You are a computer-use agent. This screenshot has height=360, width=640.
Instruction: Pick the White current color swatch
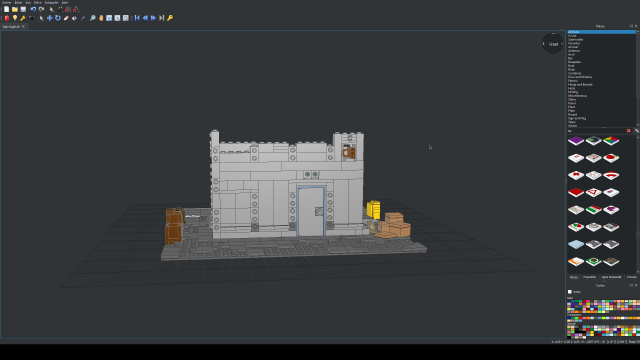click(570, 292)
